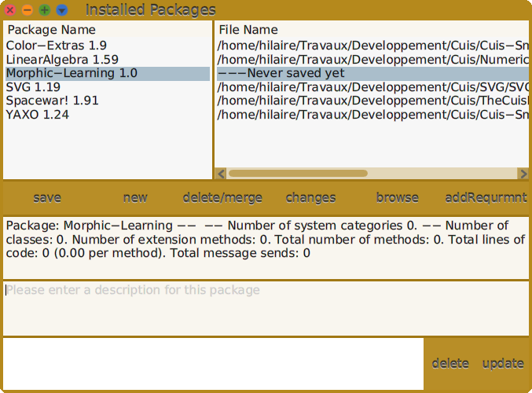Click the Cuis/TheCuis file path row
Viewport: 532px width, 393px height.
coord(372,101)
